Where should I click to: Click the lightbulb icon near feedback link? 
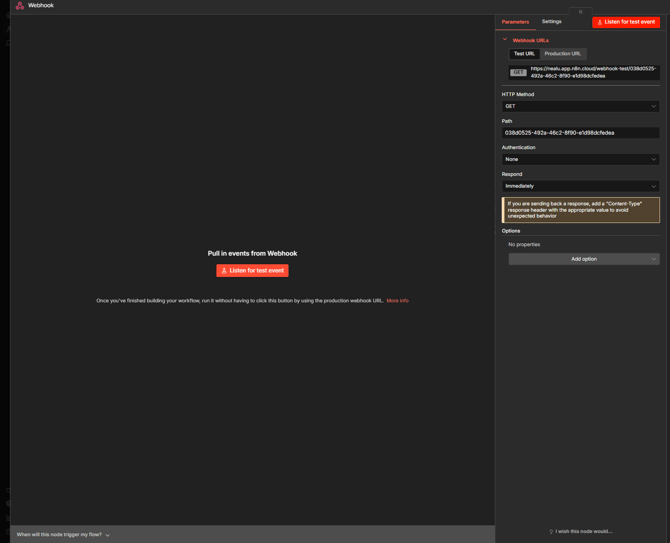pyautogui.click(x=551, y=531)
